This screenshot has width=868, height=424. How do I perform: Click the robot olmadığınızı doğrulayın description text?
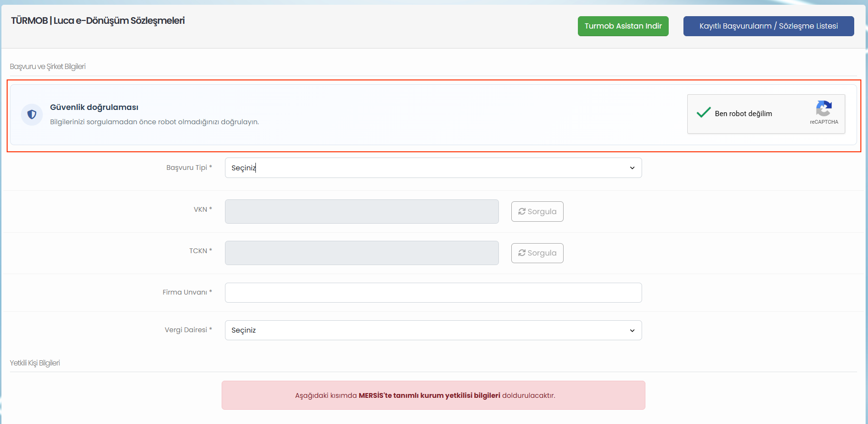pos(155,122)
